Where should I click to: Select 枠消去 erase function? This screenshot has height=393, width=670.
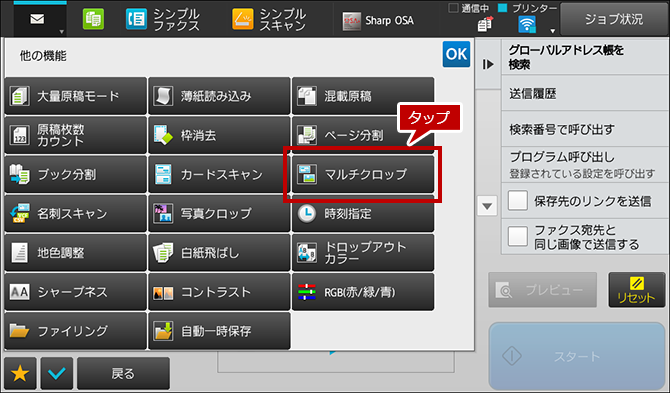tap(219, 135)
